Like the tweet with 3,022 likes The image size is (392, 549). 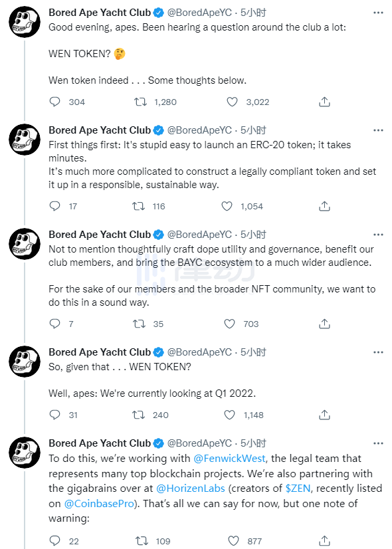(x=232, y=102)
